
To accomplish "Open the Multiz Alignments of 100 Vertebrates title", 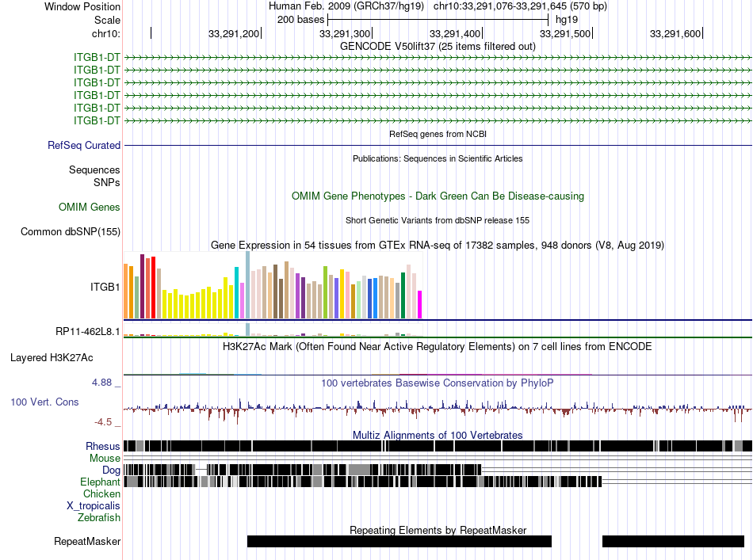I will pos(438,435).
